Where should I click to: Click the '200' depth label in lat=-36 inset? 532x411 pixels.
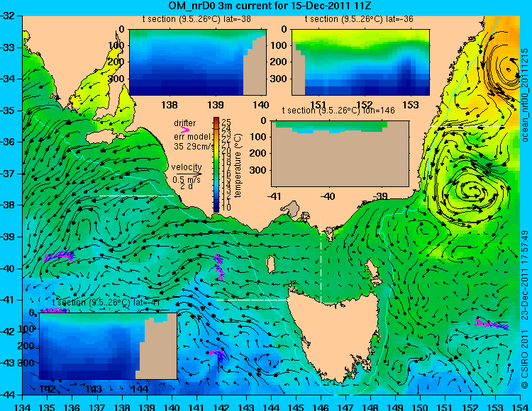point(279,62)
